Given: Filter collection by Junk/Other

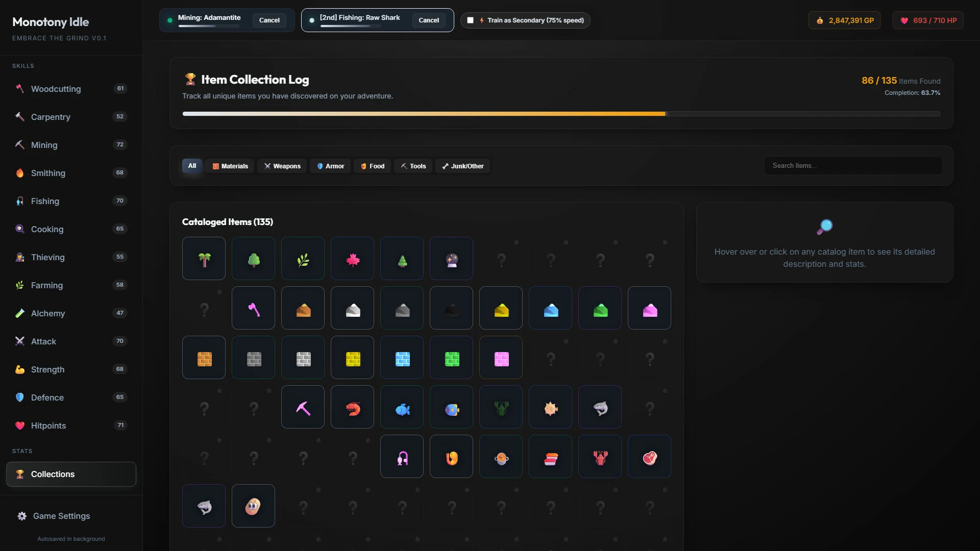Looking at the screenshot, I should [462, 166].
